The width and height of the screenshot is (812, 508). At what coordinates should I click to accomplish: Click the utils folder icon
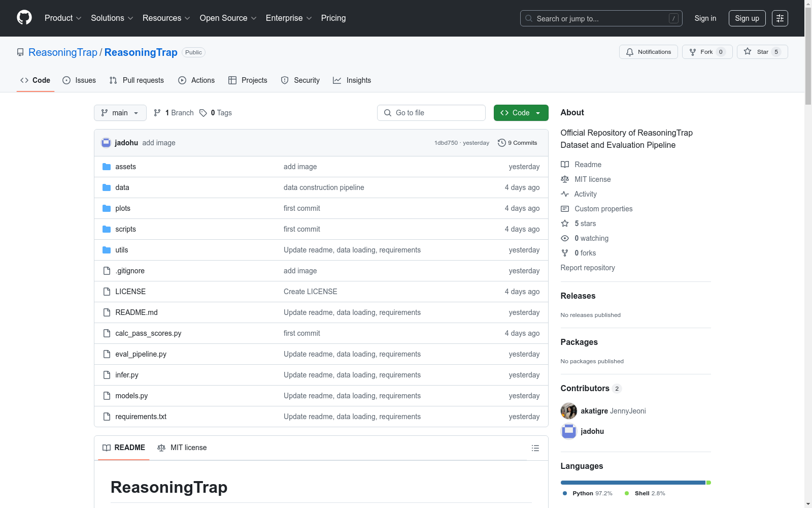click(107, 250)
